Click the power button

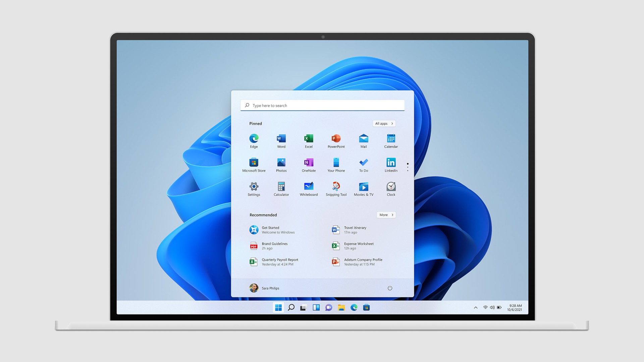pyautogui.click(x=390, y=288)
